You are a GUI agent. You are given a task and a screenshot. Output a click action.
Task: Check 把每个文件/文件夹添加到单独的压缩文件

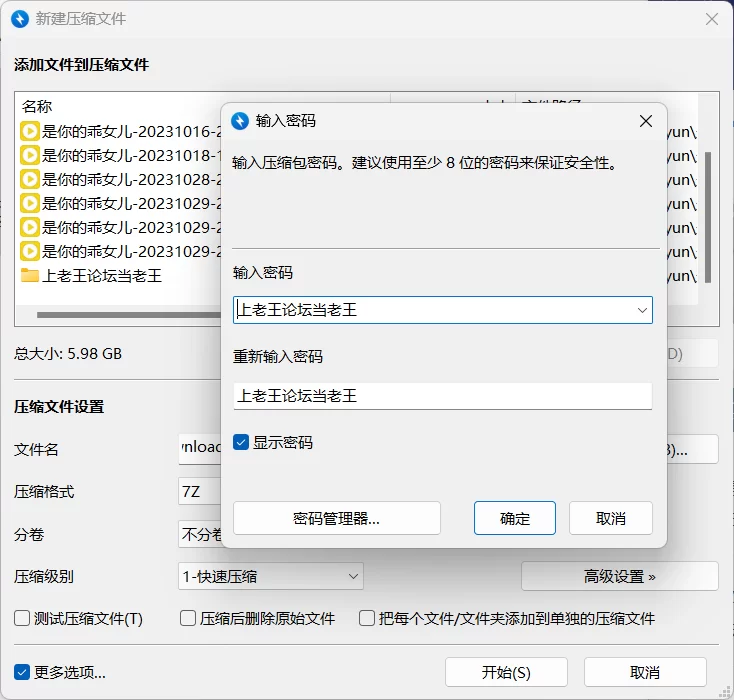367,618
